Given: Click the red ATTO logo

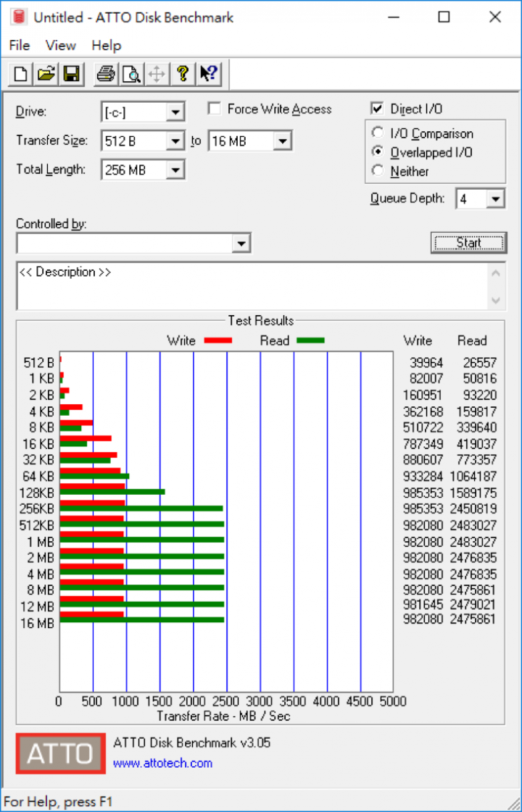Looking at the screenshot, I should pos(61,753).
